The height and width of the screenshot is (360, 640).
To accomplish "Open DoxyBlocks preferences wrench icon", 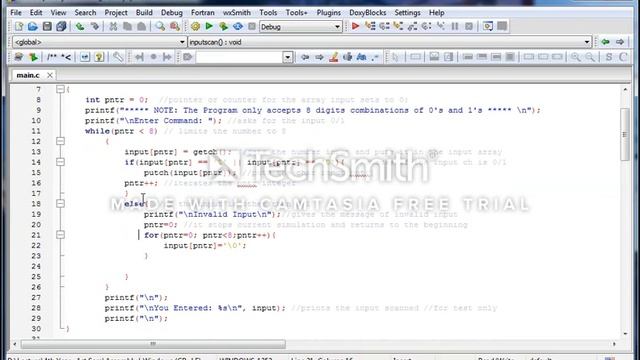I will pos(118,57).
